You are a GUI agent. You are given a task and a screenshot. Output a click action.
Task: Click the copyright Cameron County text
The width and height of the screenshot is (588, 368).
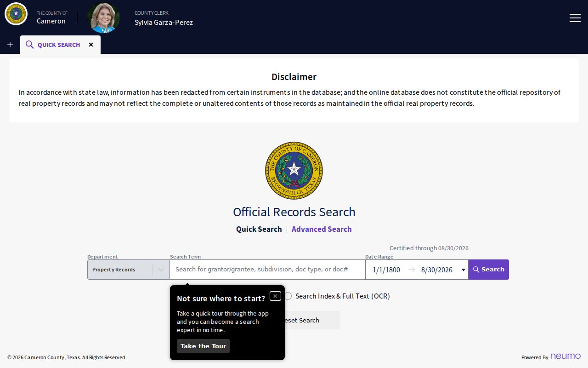pyautogui.click(x=66, y=357)
